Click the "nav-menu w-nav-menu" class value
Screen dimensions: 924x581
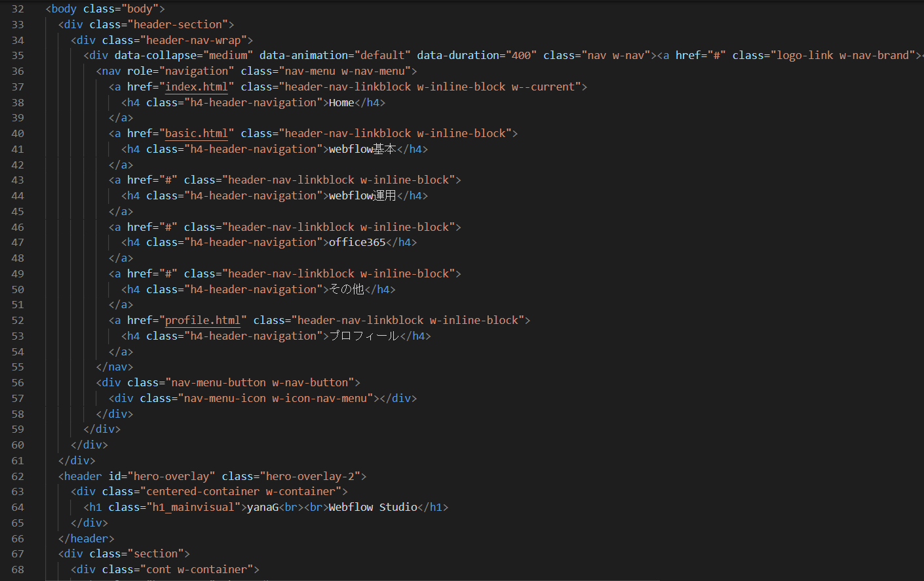(345, 71)
